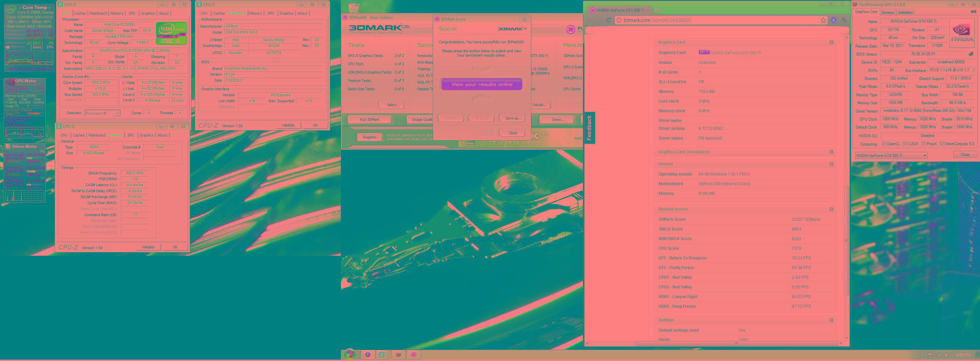This screenshot has width=980, height=361.
Task: Show hidden tray icons arrow
Action: tap(922, 355)
